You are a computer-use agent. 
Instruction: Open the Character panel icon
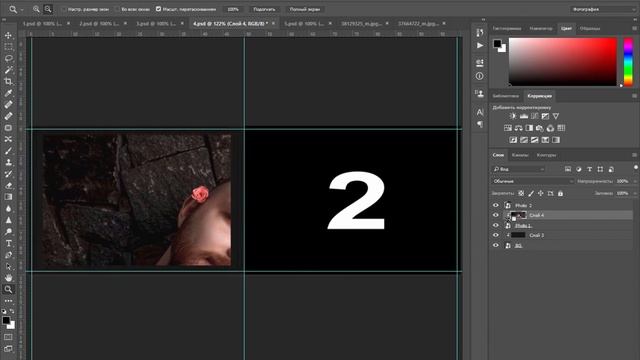[x=480, y=112]
